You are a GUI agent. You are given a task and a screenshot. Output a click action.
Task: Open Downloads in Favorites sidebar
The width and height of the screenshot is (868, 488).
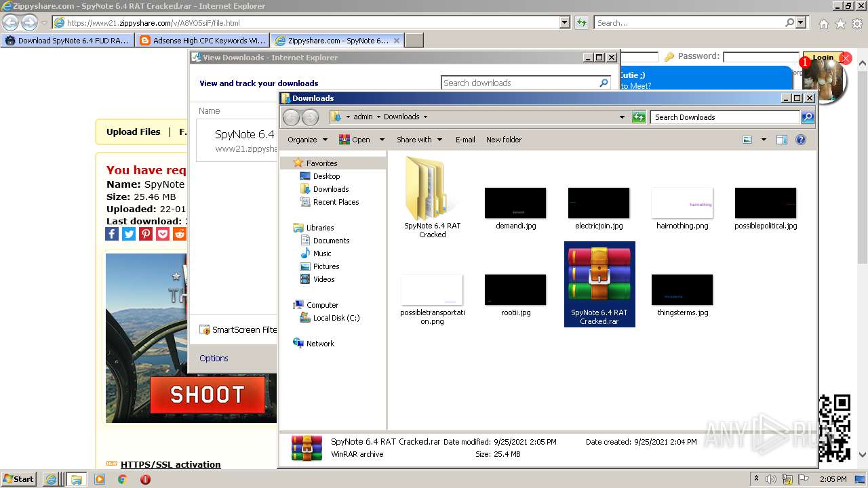pyautogui.click(x=330, y=189)
